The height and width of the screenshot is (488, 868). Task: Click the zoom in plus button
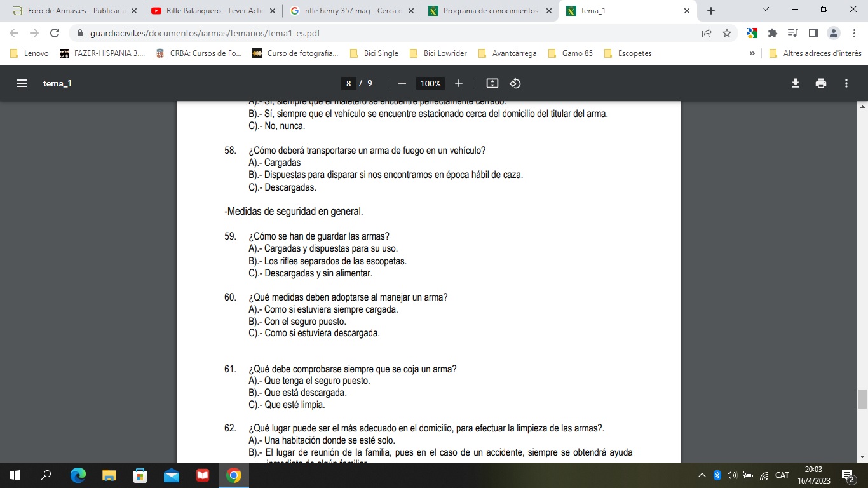tap(459, 83)
